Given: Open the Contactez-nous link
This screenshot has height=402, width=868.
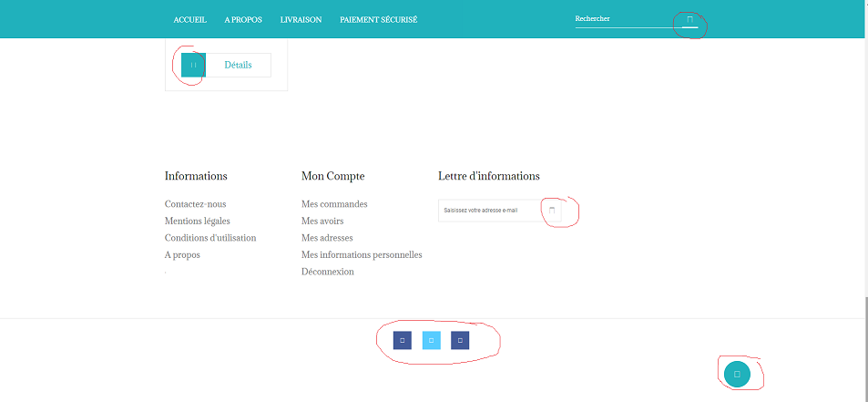Looking at the screenshot, I should [196, 204].
